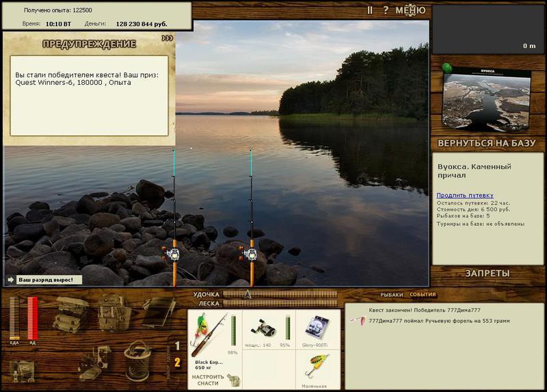
Task: Select the reel equipment slot
Action: click(x=264, y=329)
